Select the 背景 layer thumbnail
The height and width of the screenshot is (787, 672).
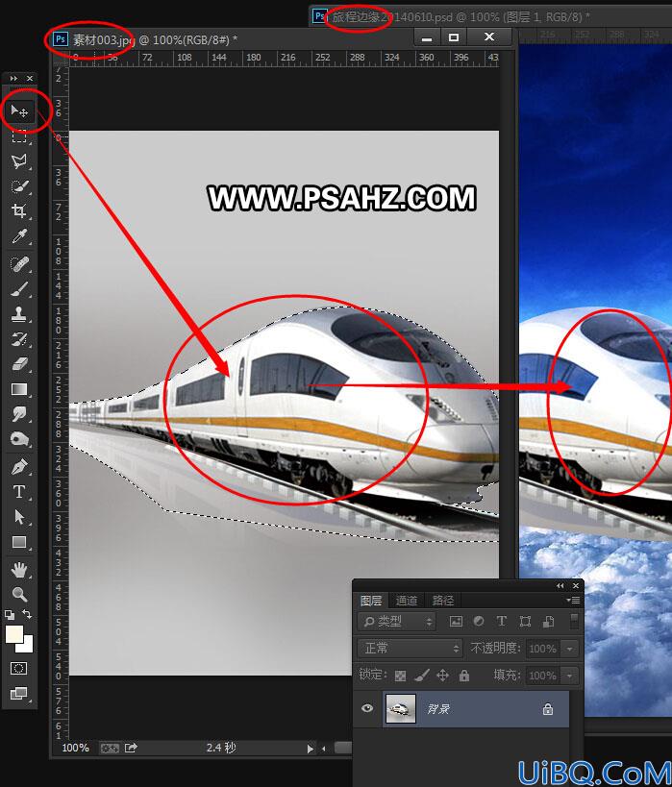(400, 709)
